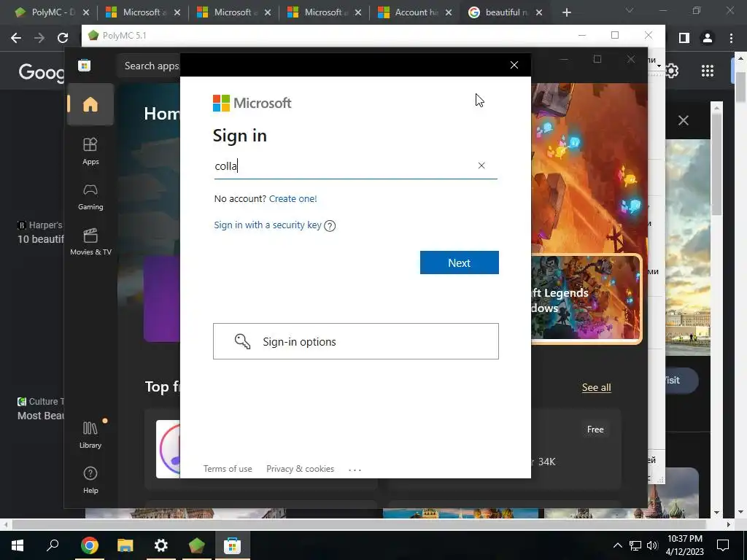The height and width of the screenshot is (560, 747).
Task: Open Settings from taskbar
Action: coord(161,545)
